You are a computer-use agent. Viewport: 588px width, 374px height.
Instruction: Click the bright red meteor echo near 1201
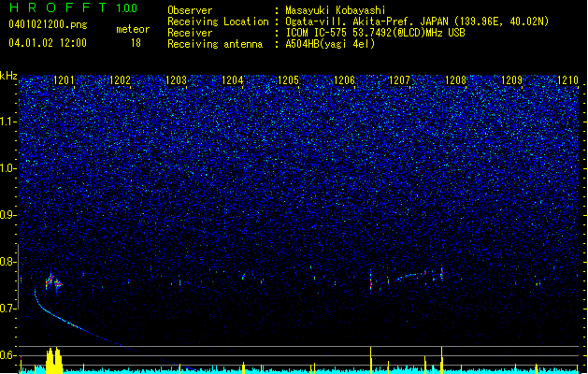53,282
